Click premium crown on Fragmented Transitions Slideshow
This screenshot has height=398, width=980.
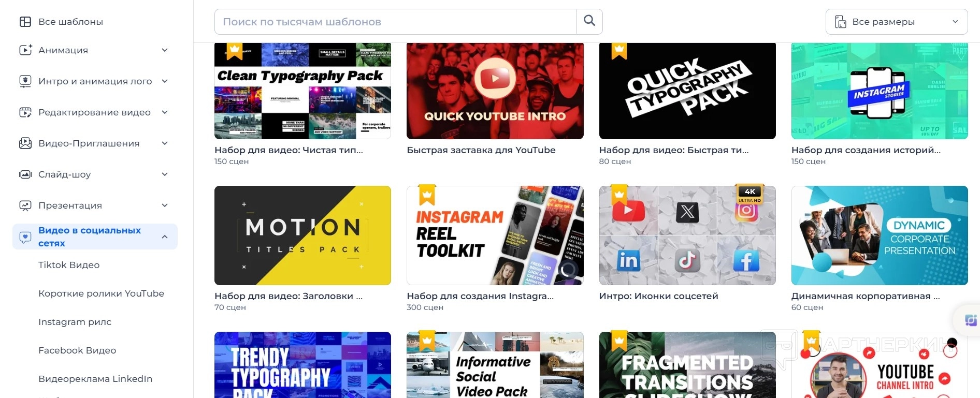tap(619, 341)
